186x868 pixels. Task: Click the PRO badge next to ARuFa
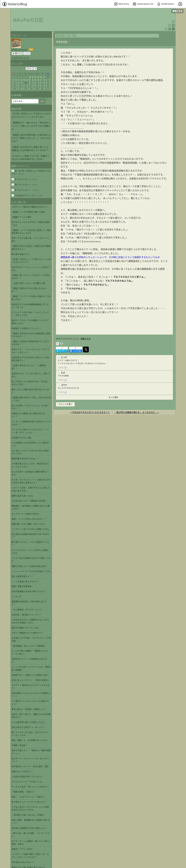click(x=31, y=49)
